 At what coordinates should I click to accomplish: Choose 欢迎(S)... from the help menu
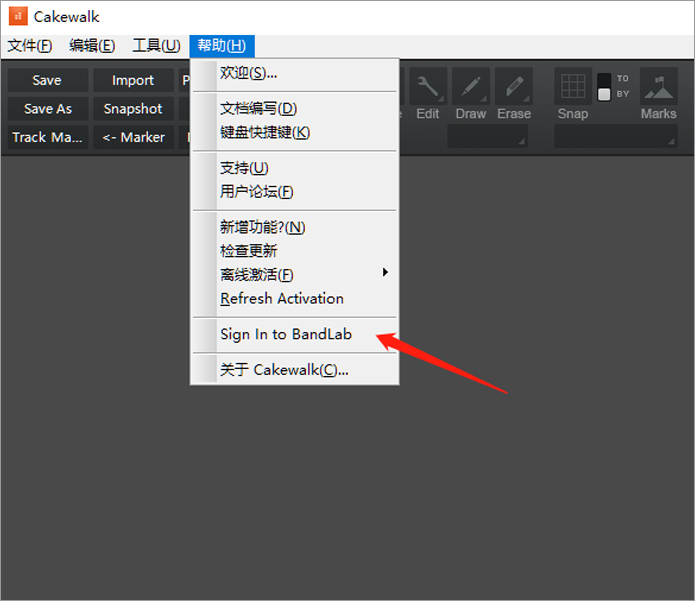pyautogui.click(x=295, y=73)
